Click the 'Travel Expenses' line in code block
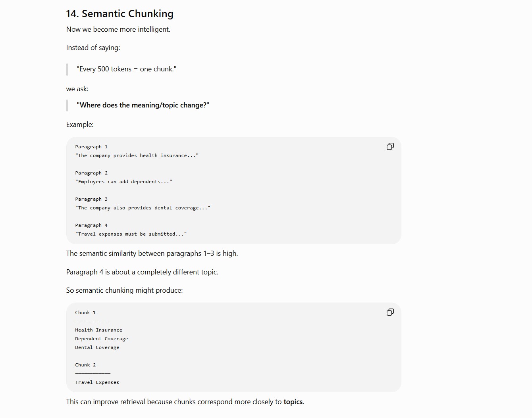The height and width of the screenshot is (418, 532). pos(97,382)
